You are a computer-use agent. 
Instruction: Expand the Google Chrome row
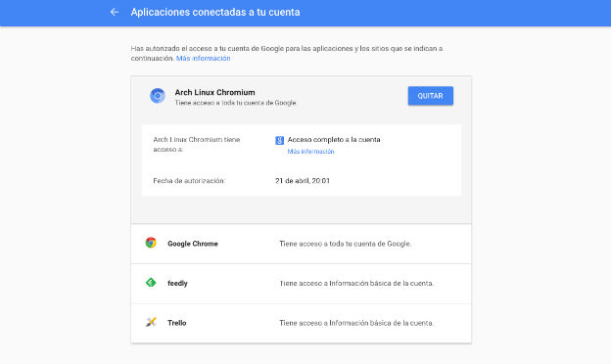click(301, 244)
